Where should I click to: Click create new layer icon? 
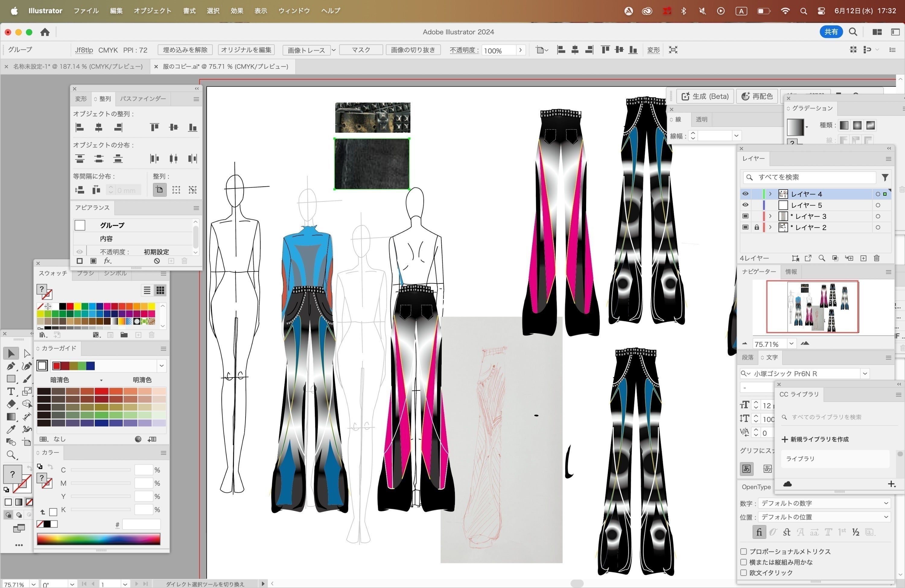click(863, 258)
